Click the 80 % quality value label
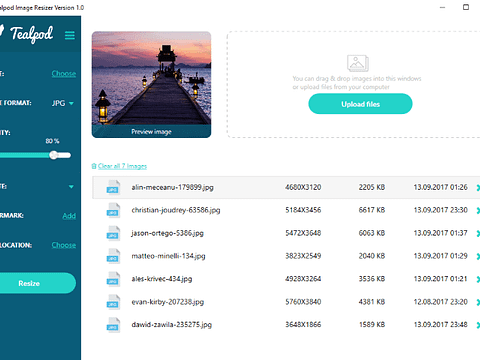 [52, 141]
